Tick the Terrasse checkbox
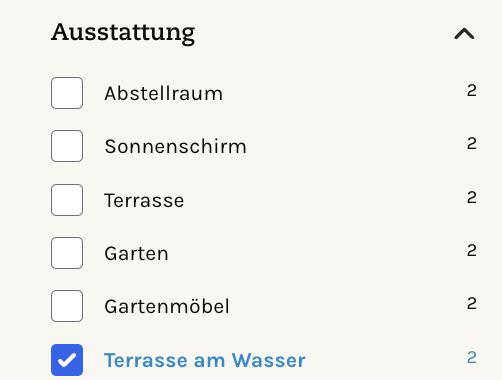Viewport: 502px width, 380px height. pyautogui.click(x=67, y=200)
